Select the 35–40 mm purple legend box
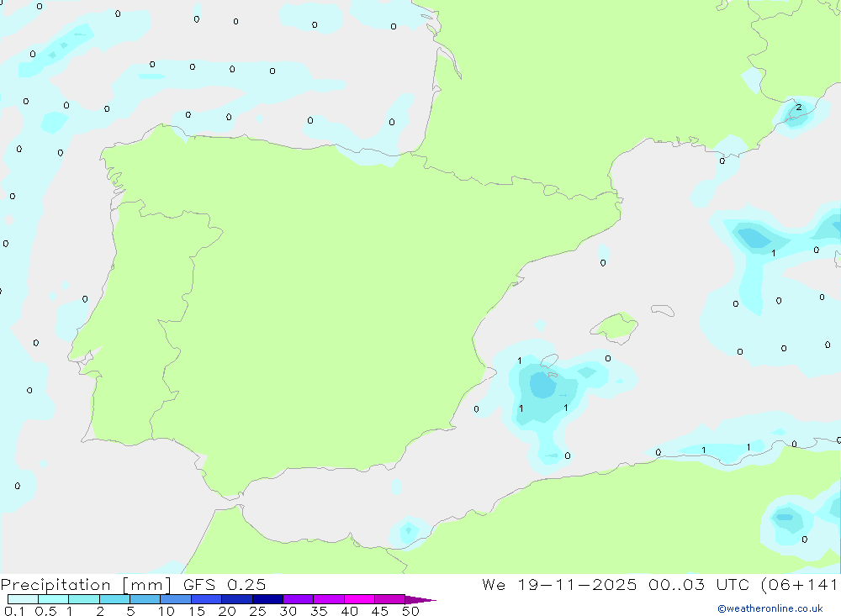This screenshot has height=616, width=841. coord(329,599)
